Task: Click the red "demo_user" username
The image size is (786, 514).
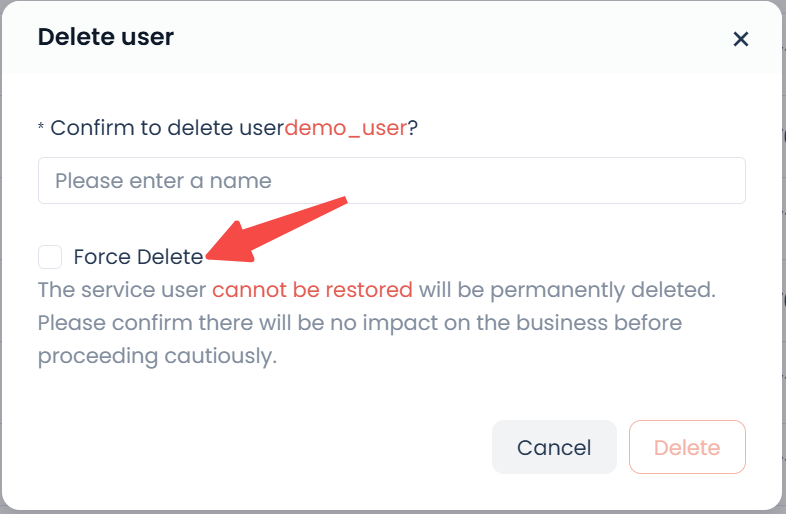Action: click(x=346, y=128)
